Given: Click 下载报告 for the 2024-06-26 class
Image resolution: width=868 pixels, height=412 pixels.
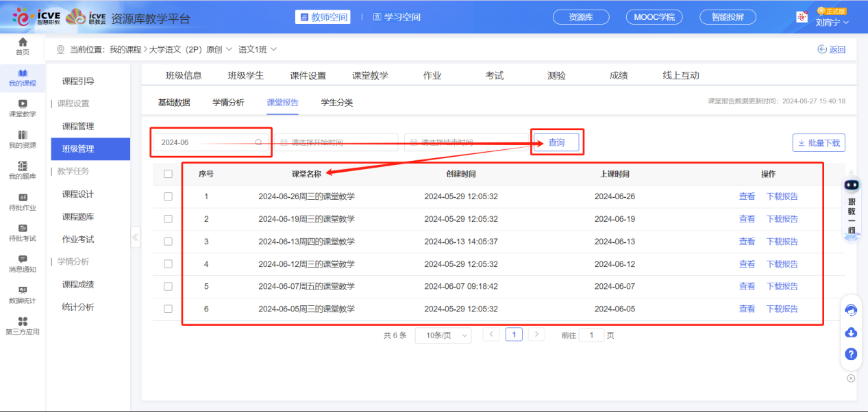Looking at the screenshot, I should (782, 196).
